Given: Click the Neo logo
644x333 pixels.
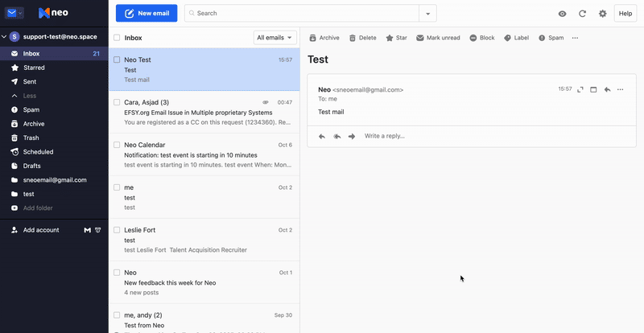Looking at the screenshot, I should pyautogui.click(x=53, y=13).
